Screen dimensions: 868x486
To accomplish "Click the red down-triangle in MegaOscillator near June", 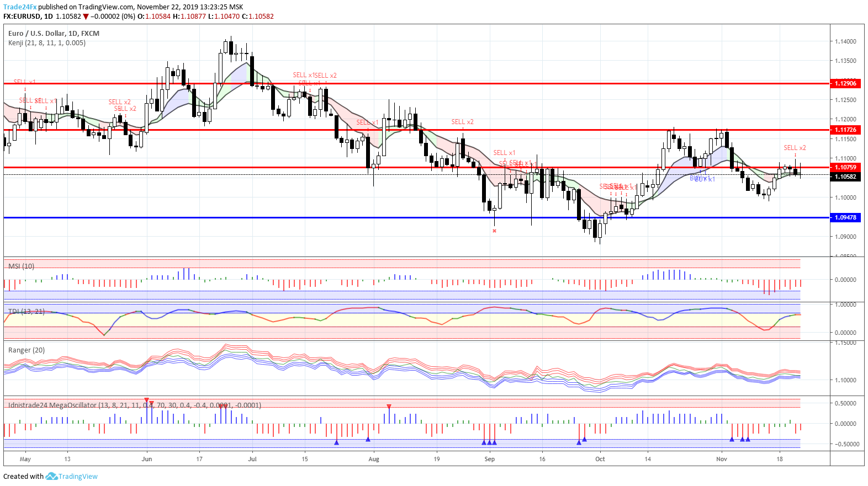I will [x=146, y=400].
